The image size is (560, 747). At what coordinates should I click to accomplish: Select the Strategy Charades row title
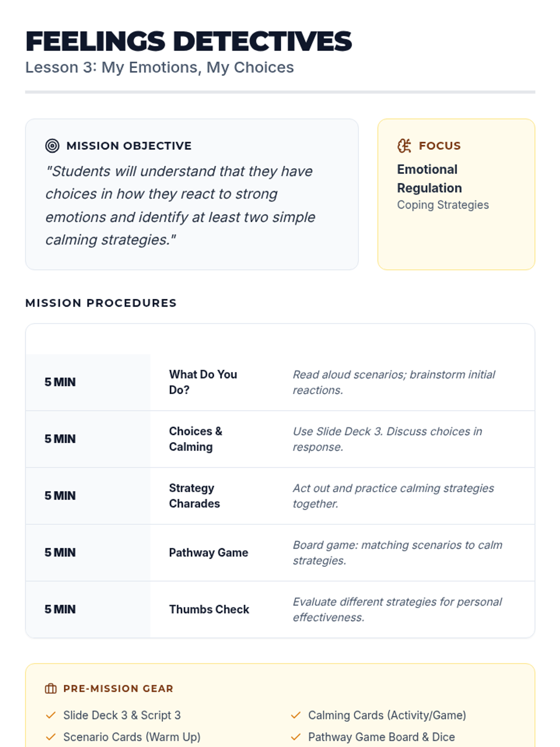(x=194, y=496)
